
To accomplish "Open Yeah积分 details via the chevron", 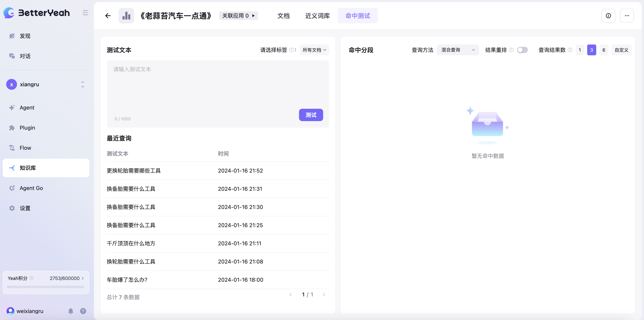I will [x=83, y=278].
